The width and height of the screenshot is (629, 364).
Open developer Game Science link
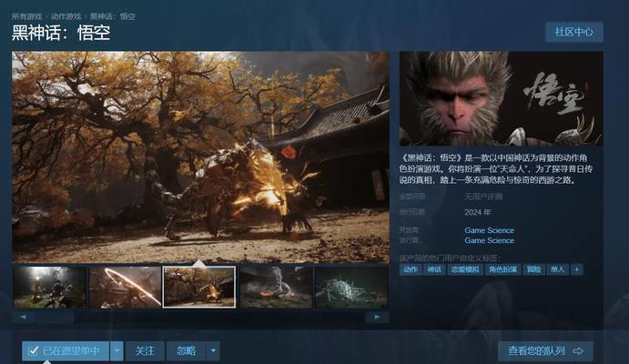(490, 230)
